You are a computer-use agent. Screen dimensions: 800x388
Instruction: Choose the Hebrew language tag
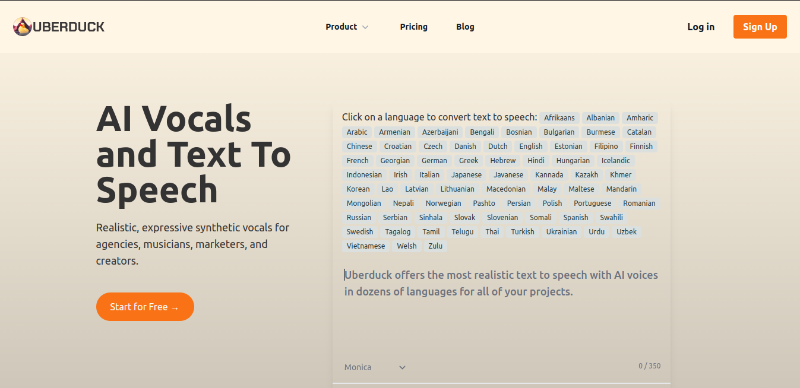pos(503,161)
